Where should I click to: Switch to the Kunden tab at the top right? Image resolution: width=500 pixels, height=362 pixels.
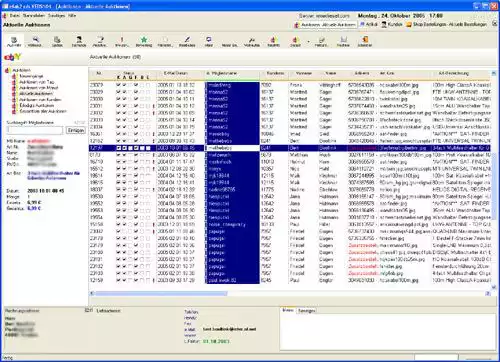pyautogui.click(x=392, y=24)
